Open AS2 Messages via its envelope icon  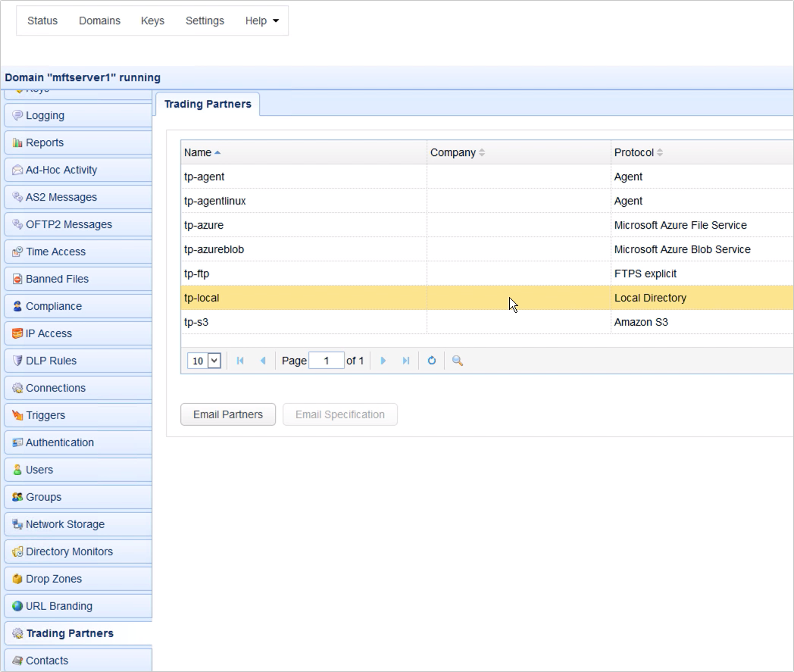coord(17,197)
